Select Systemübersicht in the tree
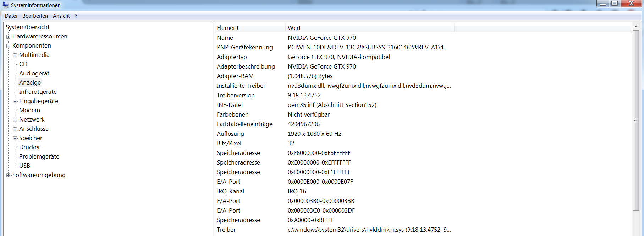Viewport: 644px width, 236px height. [28, 27]
